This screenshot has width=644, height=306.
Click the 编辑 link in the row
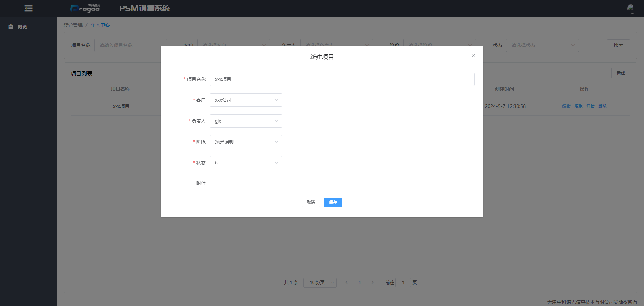click(566, 106)
